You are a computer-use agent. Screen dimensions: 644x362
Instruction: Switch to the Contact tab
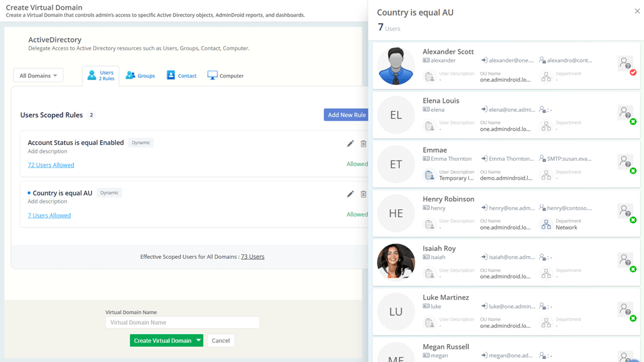point(181,74)
